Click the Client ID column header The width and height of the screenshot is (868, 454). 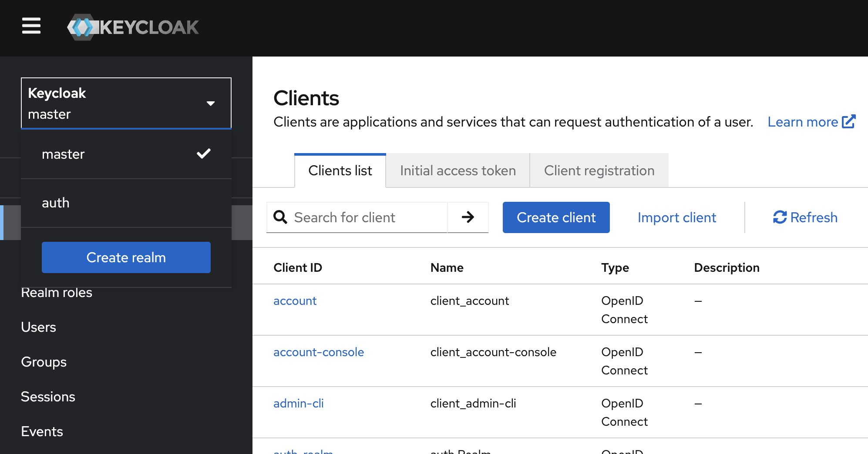298,267
